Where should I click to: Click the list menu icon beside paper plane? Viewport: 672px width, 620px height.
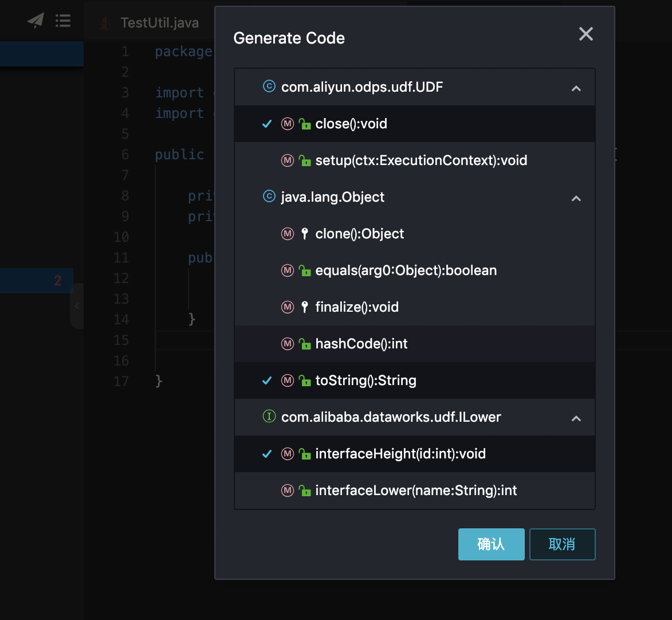click(x=63, y=21)
